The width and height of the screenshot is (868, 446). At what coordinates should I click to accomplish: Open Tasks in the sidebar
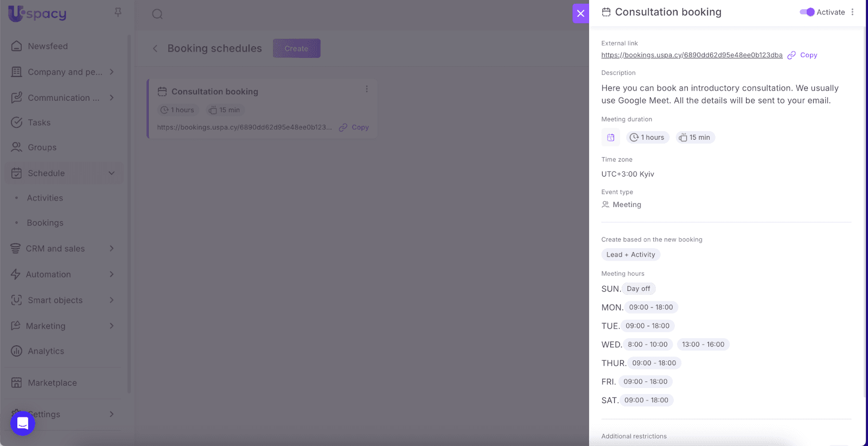coord(39,122)
